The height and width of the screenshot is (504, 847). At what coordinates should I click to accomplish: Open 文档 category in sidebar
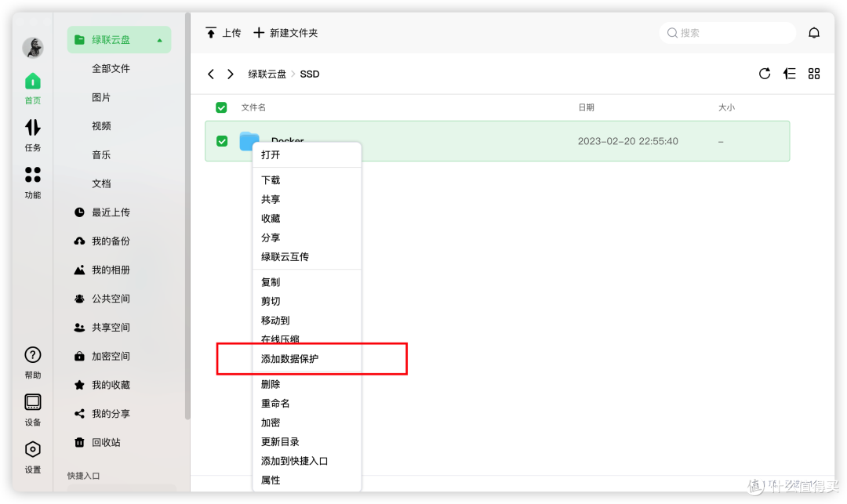coord(101,183)
